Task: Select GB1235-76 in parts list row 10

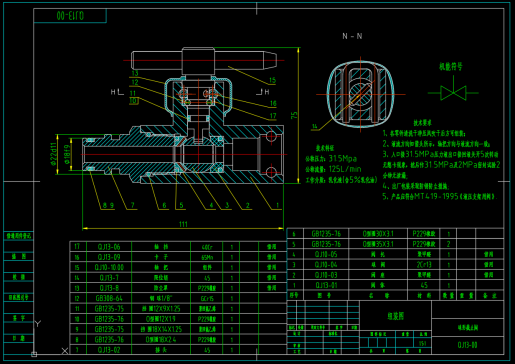Action: click(x=109, y=319)
